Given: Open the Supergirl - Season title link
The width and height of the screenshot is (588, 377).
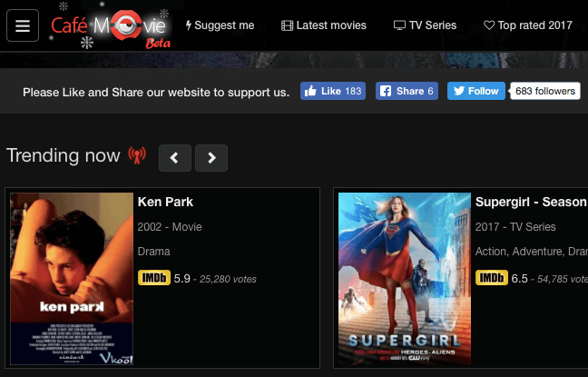Looking at the screenshot, I should click(x=531, y=202).
